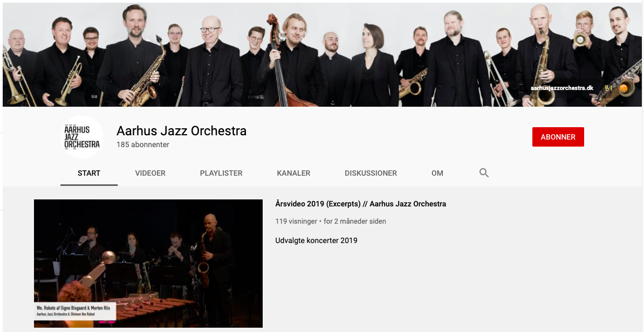The height and width of the screenshot is (332, 644).
Task: Play the featured video thumbnail
Action: 148,264
